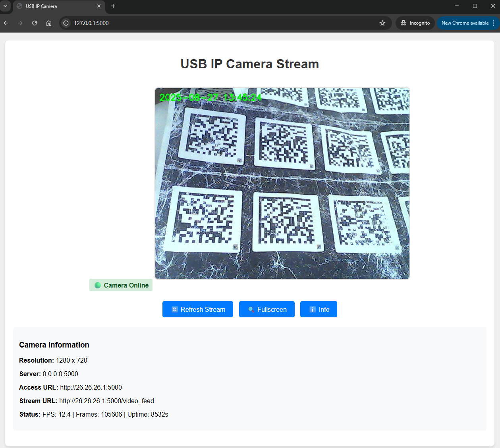This screenshot has width=500, height=448.
Task: Click the New Chrome available button
Action: point(465,23)
